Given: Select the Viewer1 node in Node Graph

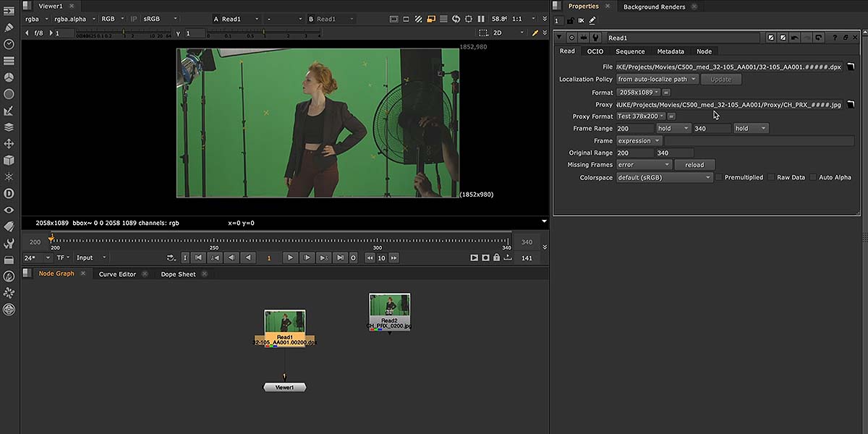Looking at the screenshot, I should tap(285, 387).
